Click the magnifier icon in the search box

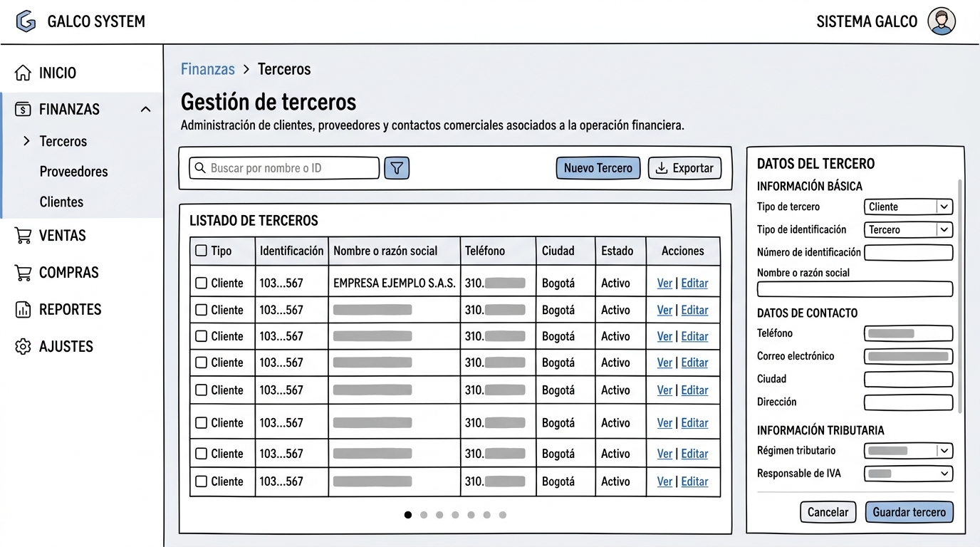pyautogui.click(x=200, y=168)
